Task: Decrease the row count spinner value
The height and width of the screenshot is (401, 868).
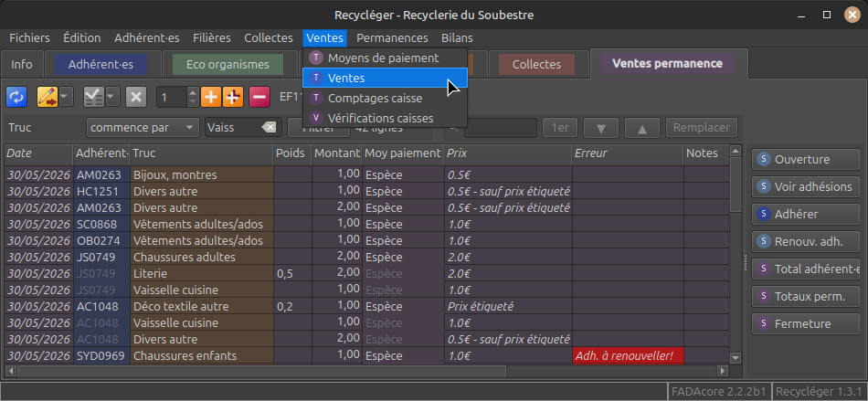Action: click(193, 102)
